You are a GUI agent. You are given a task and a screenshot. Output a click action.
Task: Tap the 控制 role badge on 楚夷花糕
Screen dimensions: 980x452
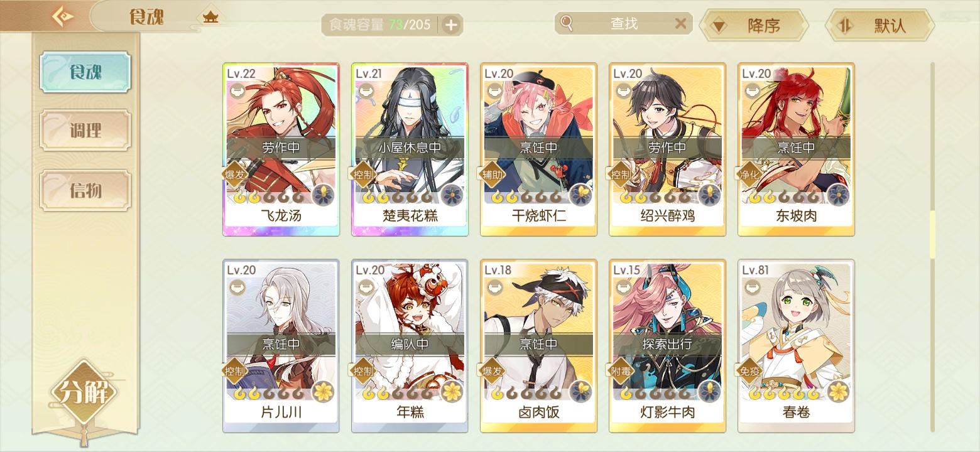pos(363,175)
